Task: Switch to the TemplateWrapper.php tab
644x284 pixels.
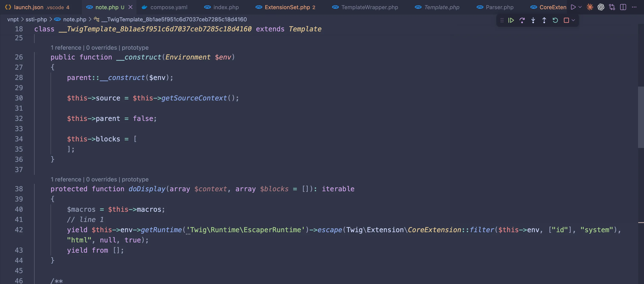Action: point(365,7)
